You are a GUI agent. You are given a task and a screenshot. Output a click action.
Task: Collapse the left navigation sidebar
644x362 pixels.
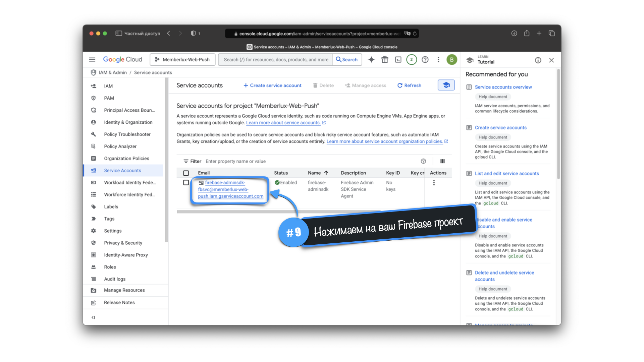pyautogui.click(x=93, y=317)
